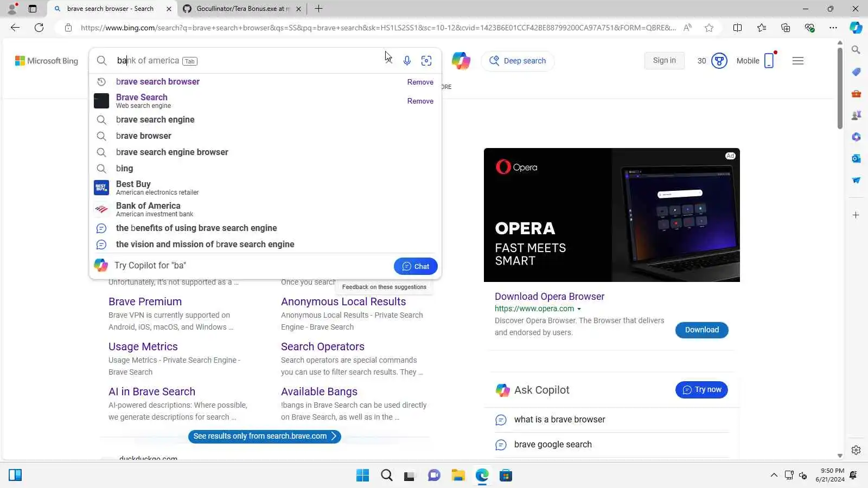Viewport: 868px width, 488px height.
Task: Open Microsoft 365 in sidebar
Action: click(856, 137)
